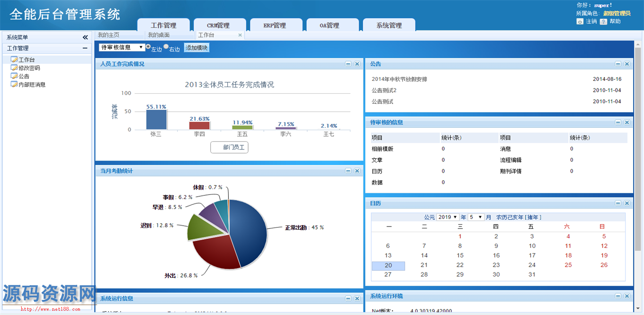Select the 右边 radio button
The width and height of the screenshot is (644, 315).
tap(166, 47)
